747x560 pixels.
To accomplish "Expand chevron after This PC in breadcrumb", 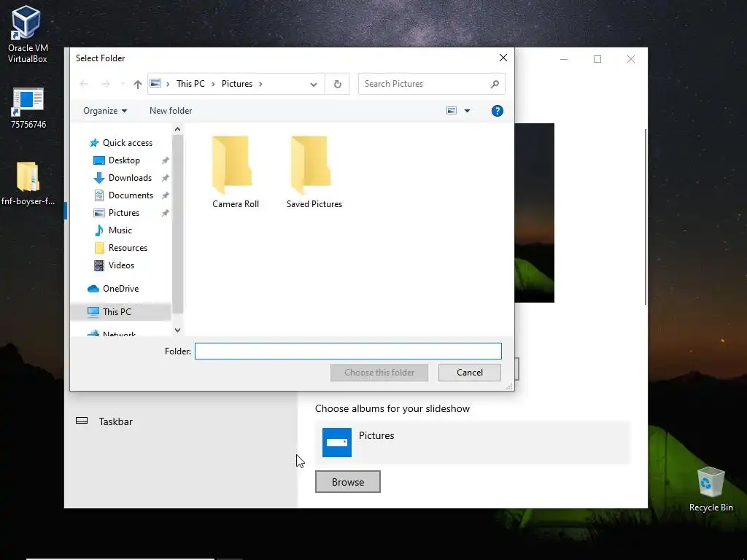I will tap(213, 85).
